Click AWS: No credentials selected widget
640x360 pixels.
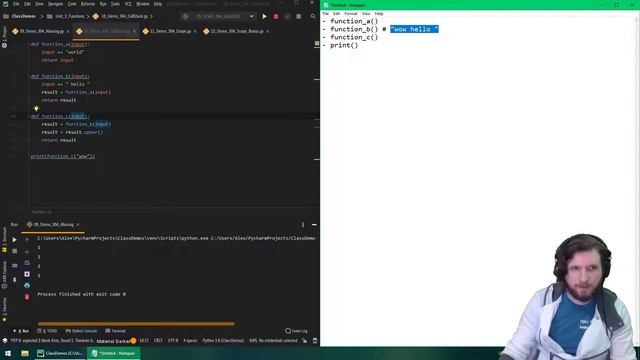click(273, 340)
